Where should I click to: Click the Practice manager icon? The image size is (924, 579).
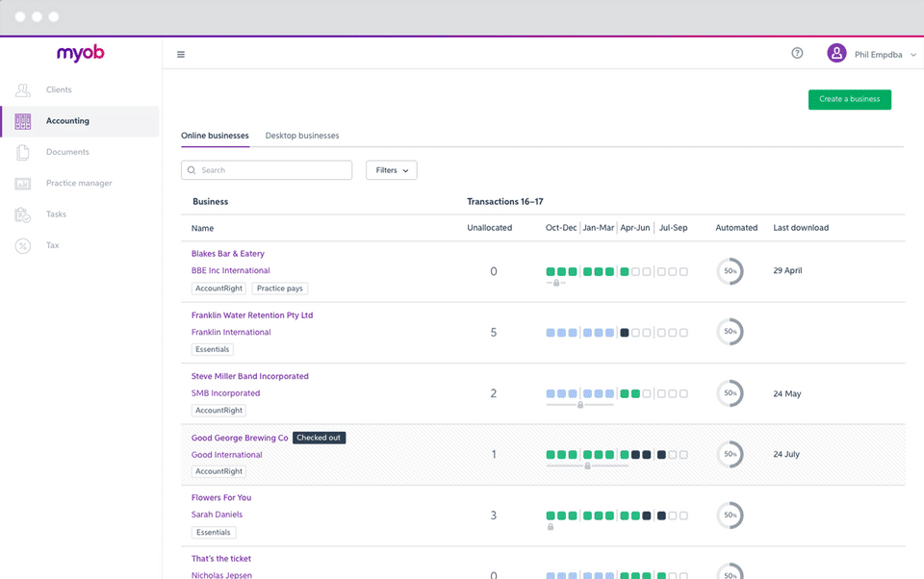23,184
